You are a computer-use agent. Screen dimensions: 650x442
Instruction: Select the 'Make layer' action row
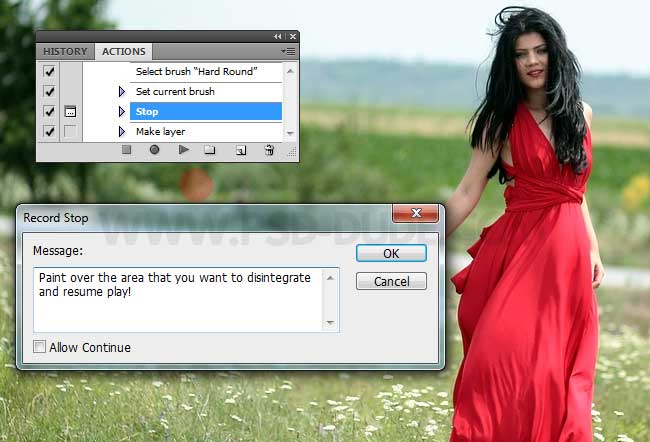click(206, 131)
